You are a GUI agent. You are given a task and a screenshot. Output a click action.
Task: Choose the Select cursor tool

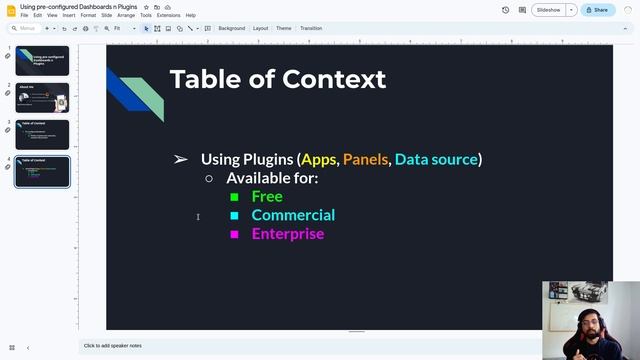(146, 29)
